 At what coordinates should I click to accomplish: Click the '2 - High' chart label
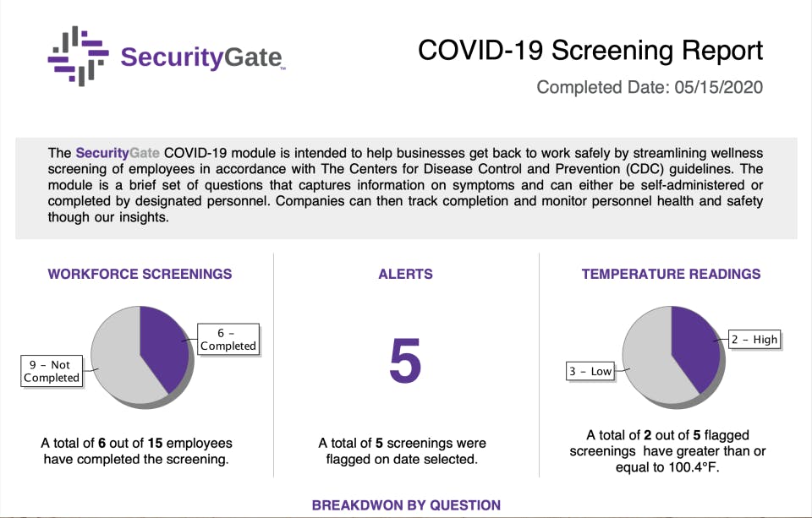click(754, 339)
